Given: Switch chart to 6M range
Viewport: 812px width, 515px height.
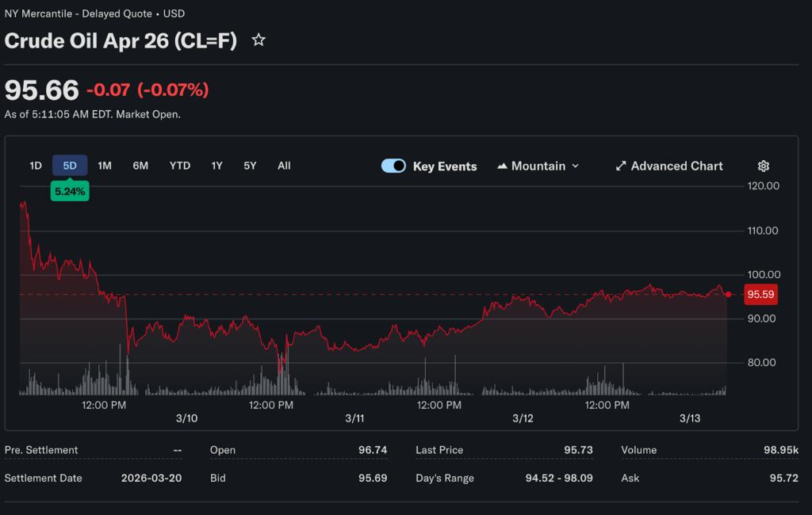Looking at the screenshot, I should (140, 166).
